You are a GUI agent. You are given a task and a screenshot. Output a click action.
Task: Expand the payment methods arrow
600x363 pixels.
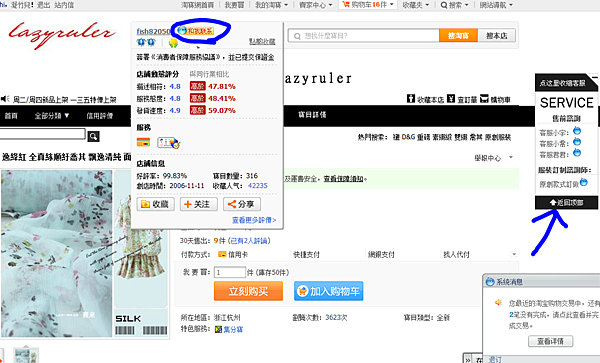click(514, 254)
